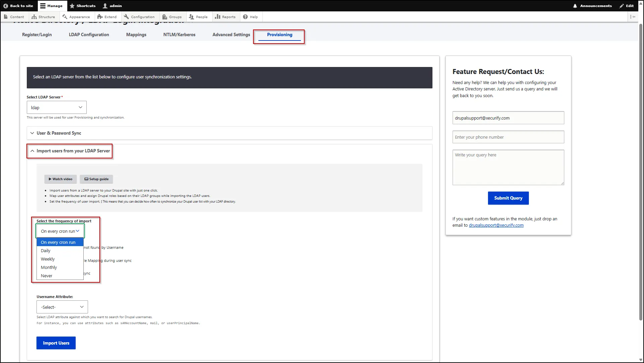Click the phone number input field
Image resolution: width=644 pixels, height=363 pixels.
point(508,137)
